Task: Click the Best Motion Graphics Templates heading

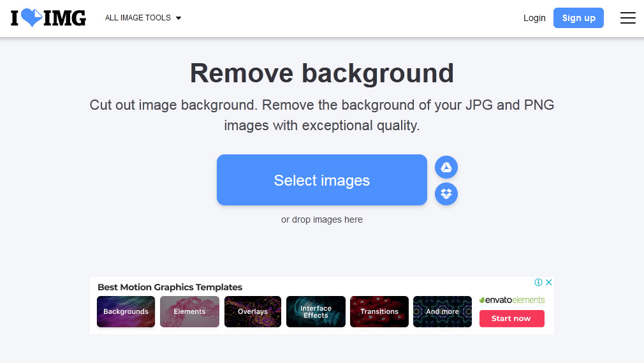Action: pos(170,287)
